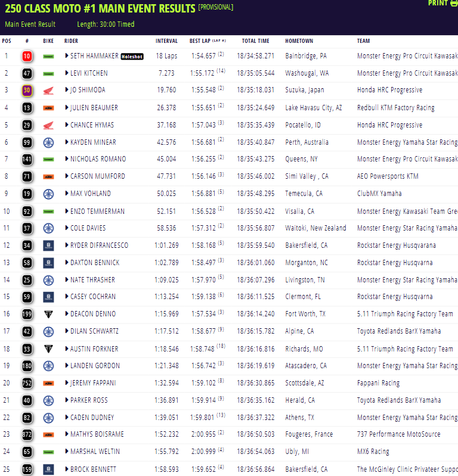Click the number 47 plate badge
458x476 pixels.
[x=27, y=73]
